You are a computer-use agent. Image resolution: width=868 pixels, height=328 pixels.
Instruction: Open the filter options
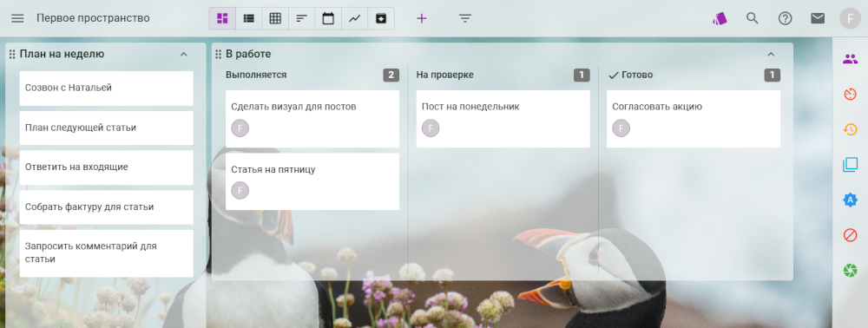[465, 18]
